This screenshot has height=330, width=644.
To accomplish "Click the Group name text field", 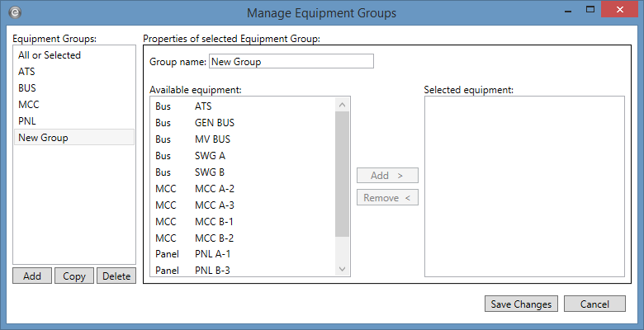I will coord(291,61).
